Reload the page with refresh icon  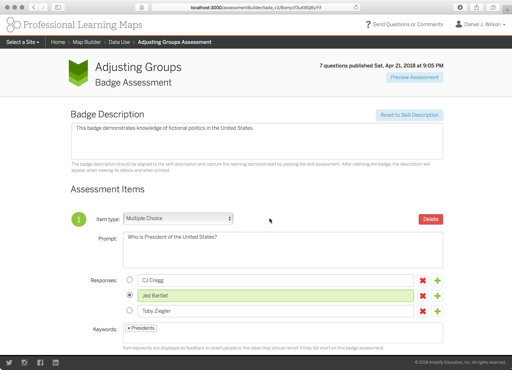click(x=356, y=7)
